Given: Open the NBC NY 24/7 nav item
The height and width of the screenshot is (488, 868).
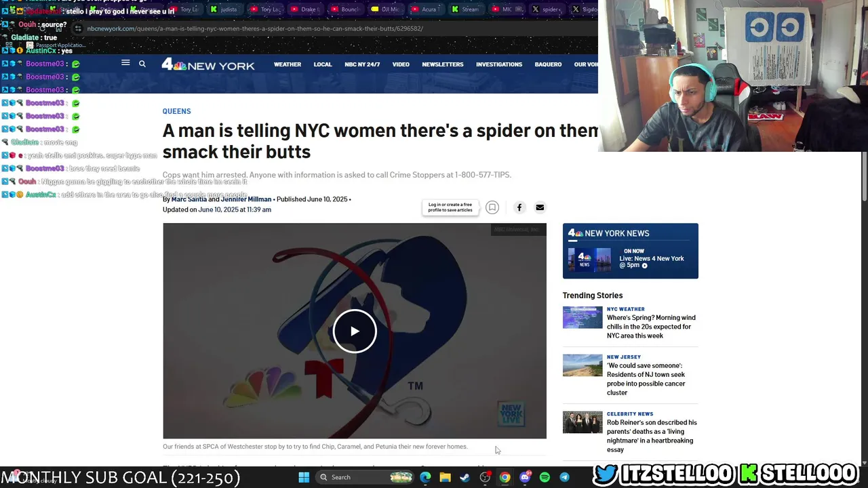Looking at the screenshot, I should 362,64.
